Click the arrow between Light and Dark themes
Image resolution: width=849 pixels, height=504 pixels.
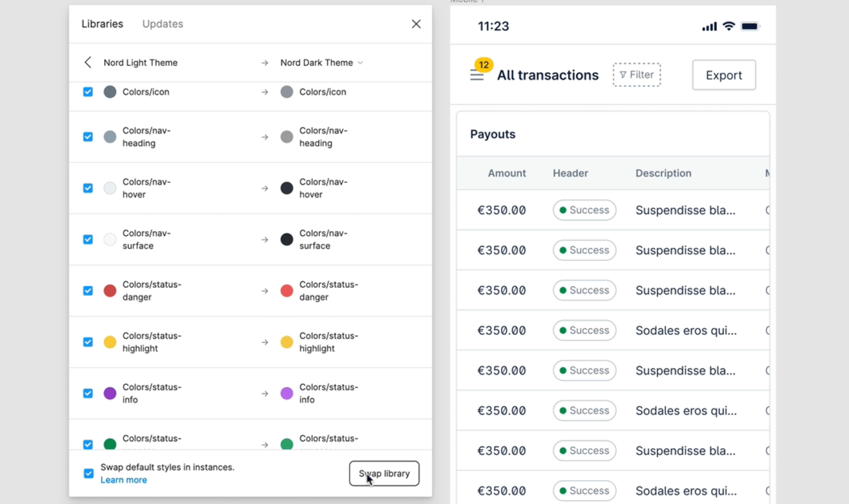[x=265, y=63]
